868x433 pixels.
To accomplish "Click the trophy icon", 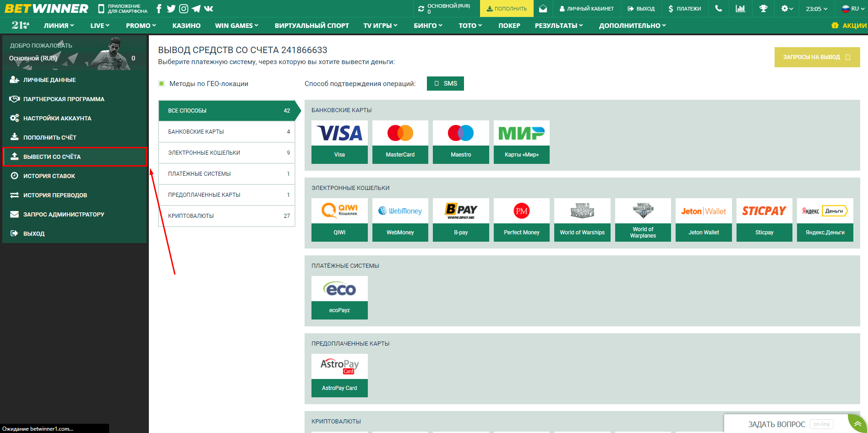I will point(763,9).
